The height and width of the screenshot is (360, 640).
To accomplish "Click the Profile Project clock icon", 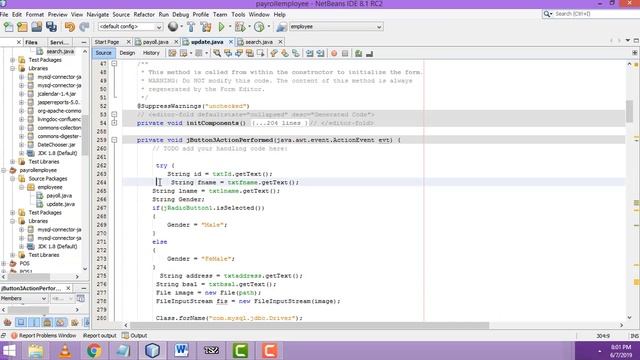I will (x=259, y=27).
